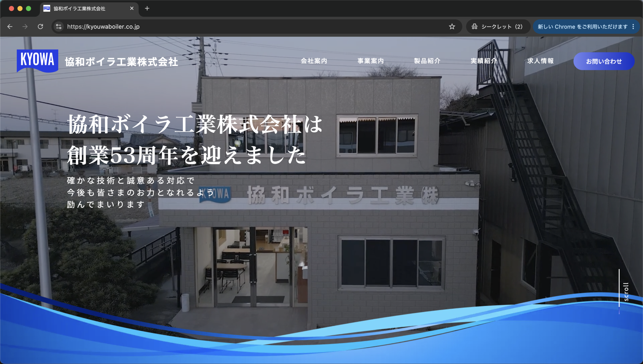Open the 事業案内 menu item

click(x=370, y=61)
